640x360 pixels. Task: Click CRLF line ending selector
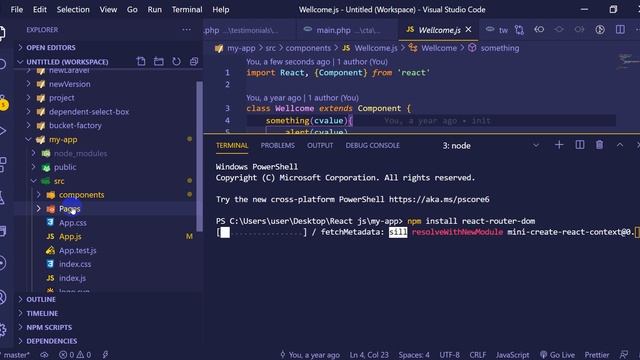[478, 355]
